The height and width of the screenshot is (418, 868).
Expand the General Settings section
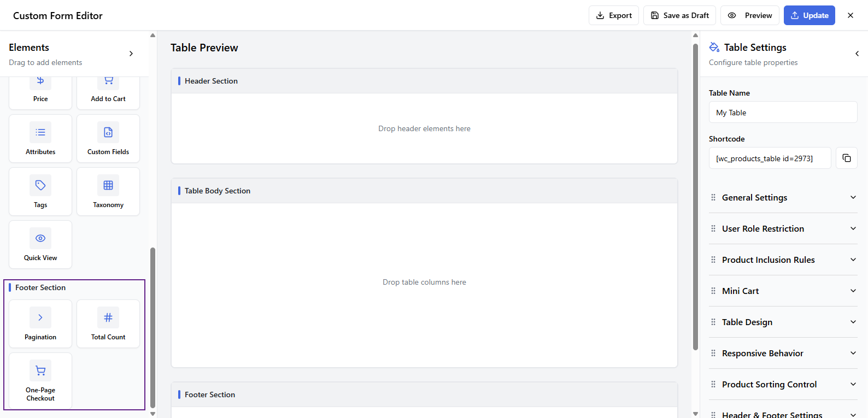click(783, 197)
